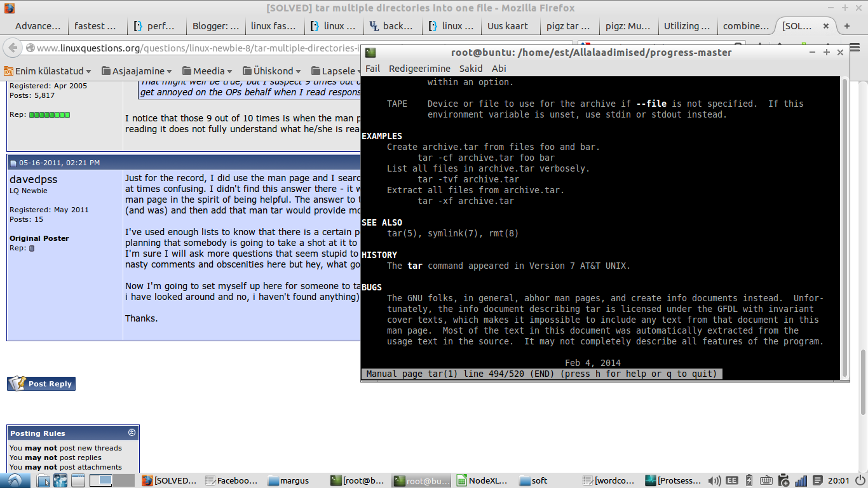The image size is (868, 488).
Task: Activate the 'margus' folder taskbar button
Action: 295,480
